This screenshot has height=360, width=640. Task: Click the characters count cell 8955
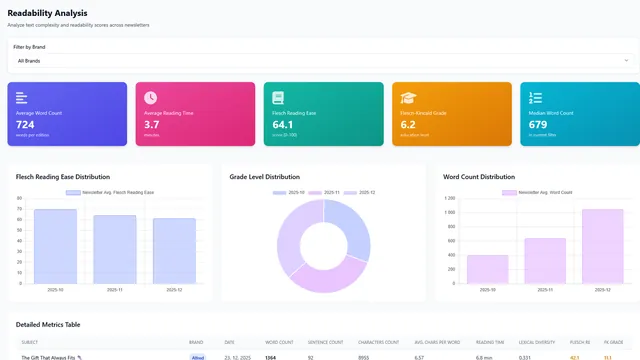363,358
